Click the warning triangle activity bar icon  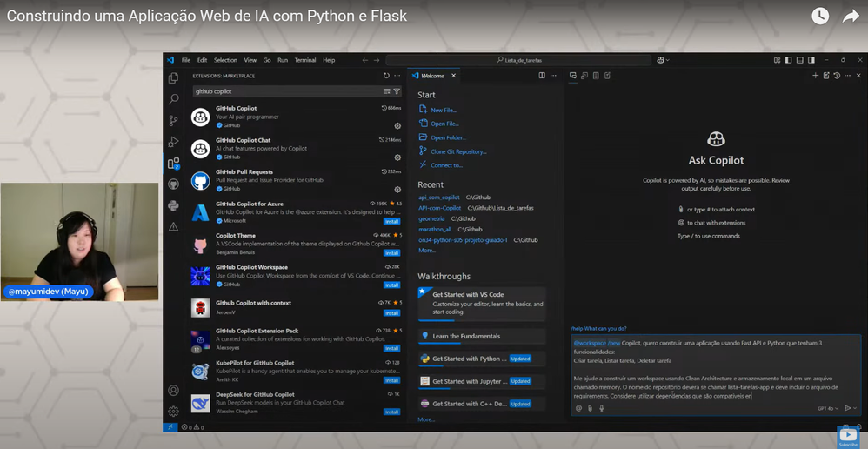pos(173,226)
